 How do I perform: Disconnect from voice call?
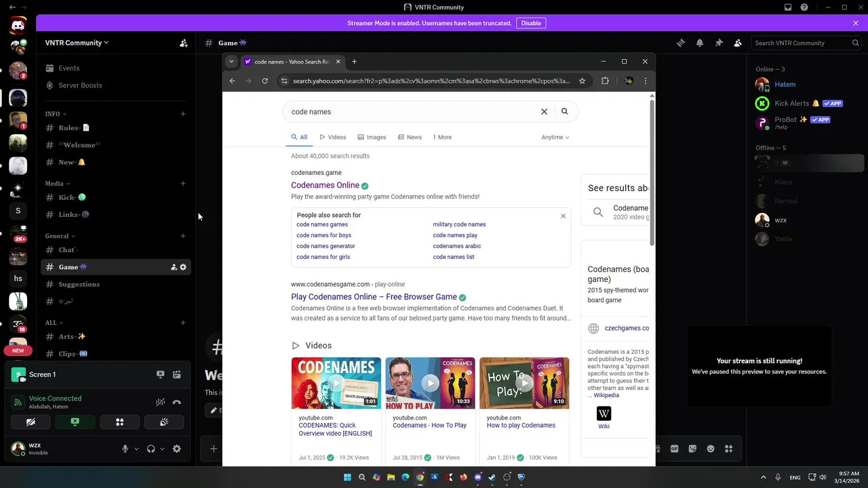coord(177,402)
